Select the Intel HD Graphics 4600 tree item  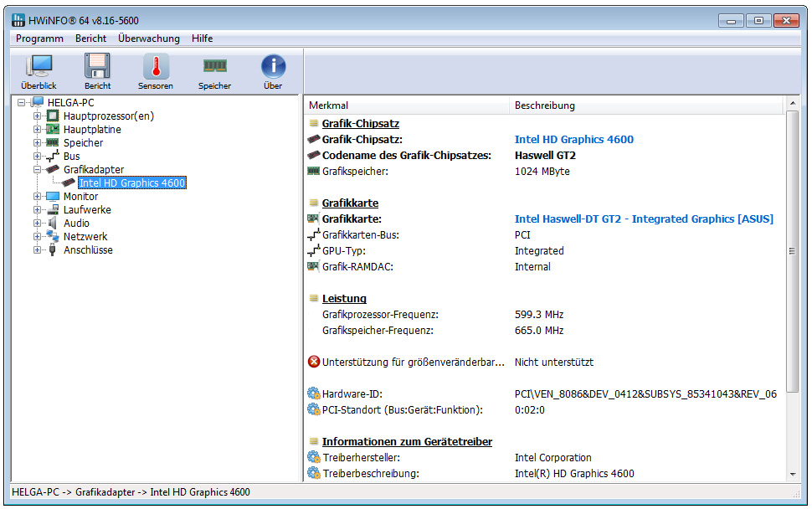click(131, 183)
